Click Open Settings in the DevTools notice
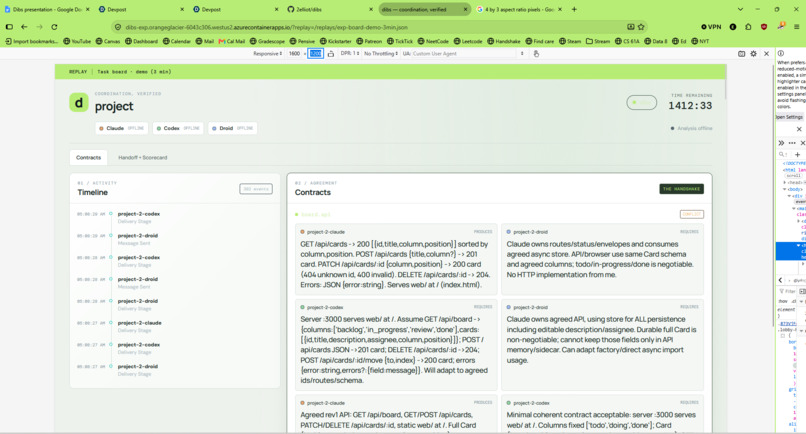This screenshot has width=806, height=434. point(790,117)
